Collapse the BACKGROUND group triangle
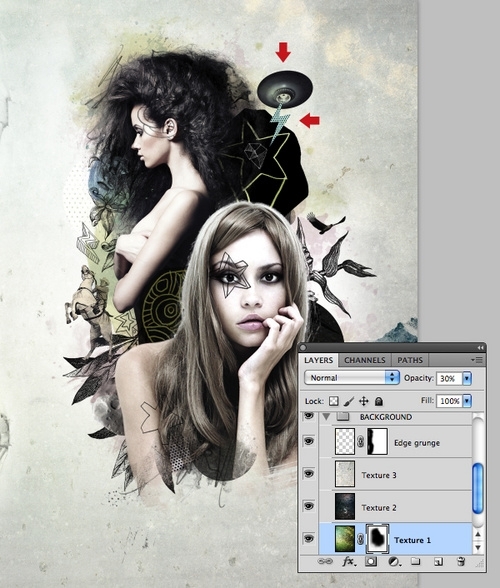500x588 pixels. pos(326,417)
